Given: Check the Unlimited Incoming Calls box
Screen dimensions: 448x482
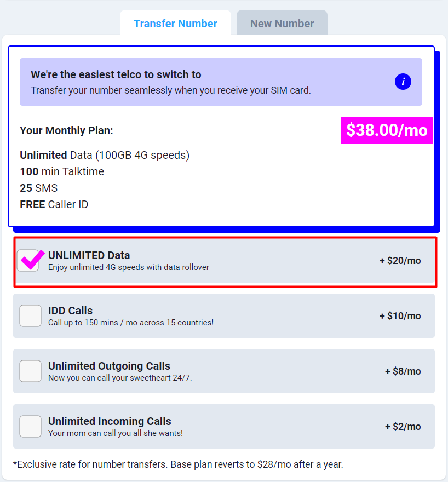Looking at the screenshot, I should [x=30, y=426].
